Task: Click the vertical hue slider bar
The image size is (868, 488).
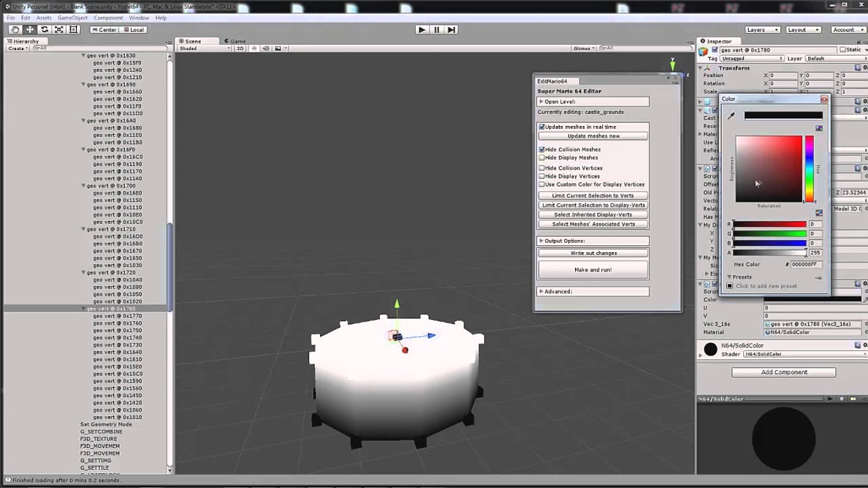Action: point(809,169)
